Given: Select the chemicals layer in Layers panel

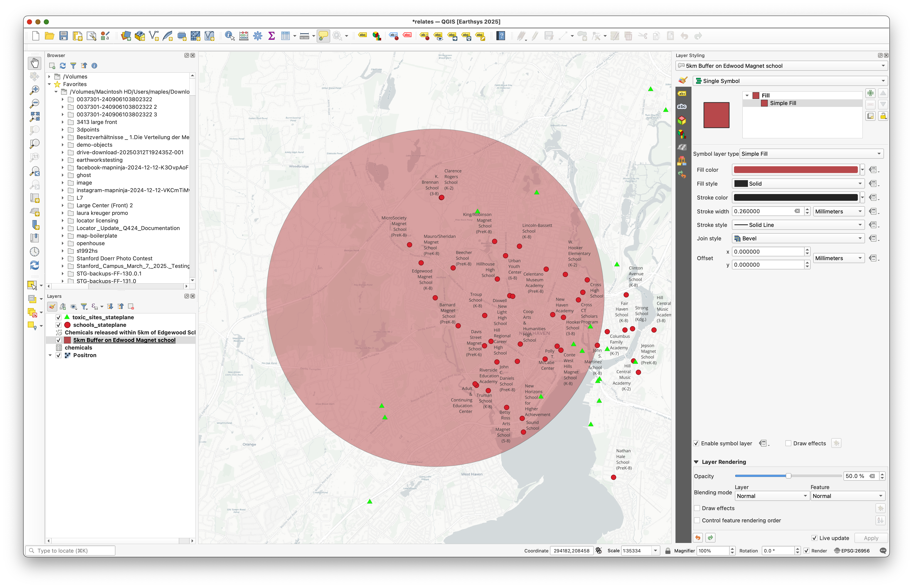Looking at the screenshot, I should 78,347.
